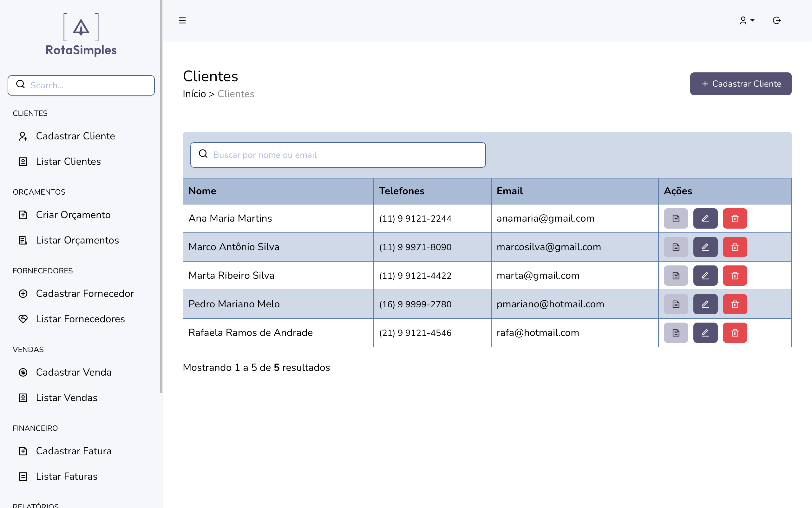Screen dimensions: 812x508
Task: Go to Início breadcrumb link
Action: click(x=194, y=94)
